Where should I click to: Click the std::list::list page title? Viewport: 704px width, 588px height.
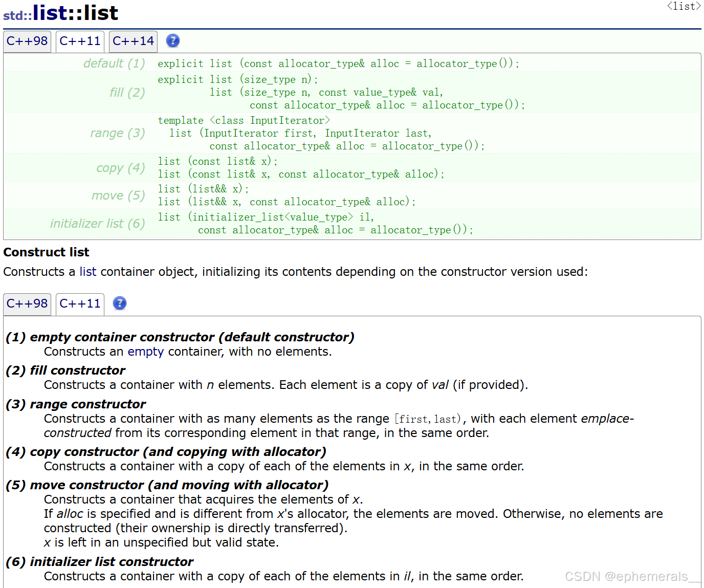61,13
